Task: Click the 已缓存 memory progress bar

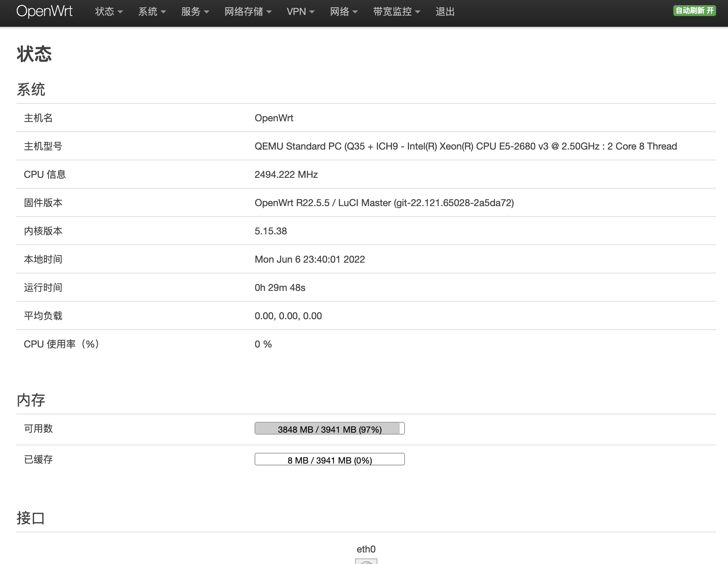Action: pyautogui.click(x=329, y=459)
